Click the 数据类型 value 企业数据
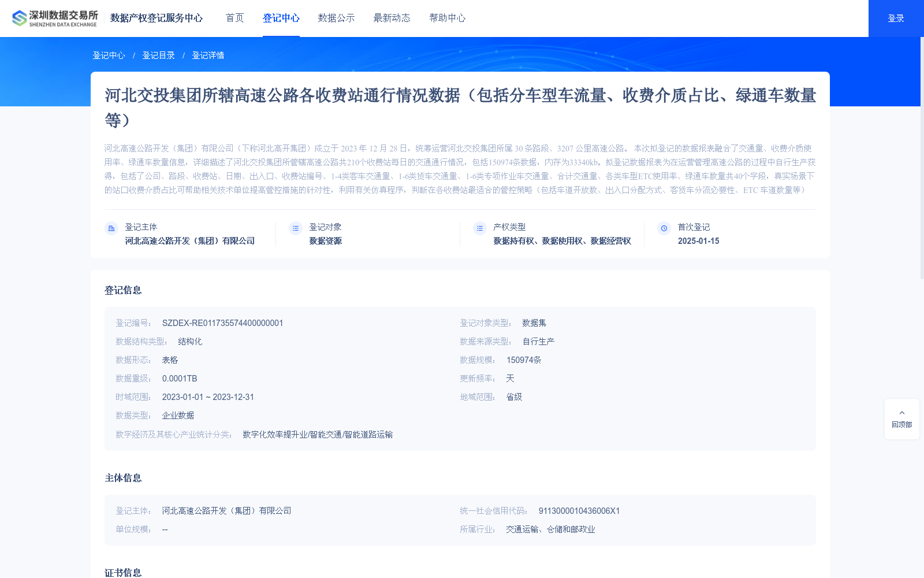This screenshot has width=924, height=578. click(178, 416)
